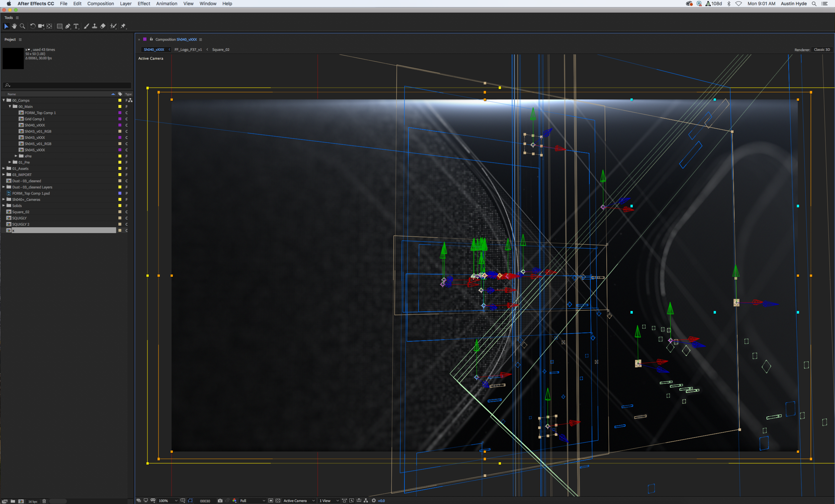Open the Project panel menu
Viewport: 835px width, 504px height.
(20, 40)
